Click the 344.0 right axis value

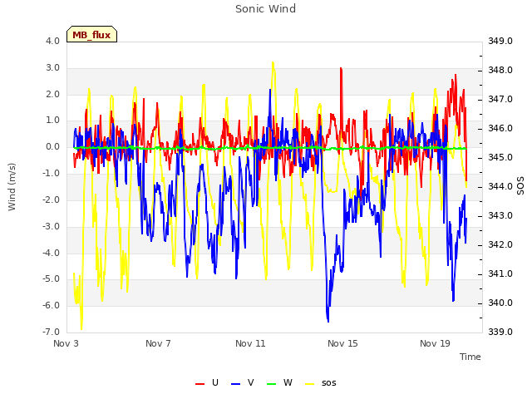pyautogui.click(x=500, y=186)
